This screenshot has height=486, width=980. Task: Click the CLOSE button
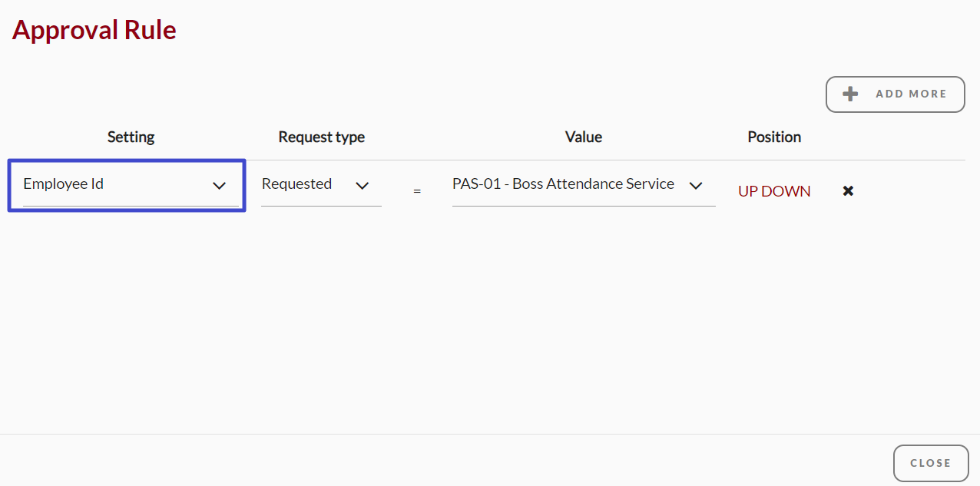(x=931, y=463)
